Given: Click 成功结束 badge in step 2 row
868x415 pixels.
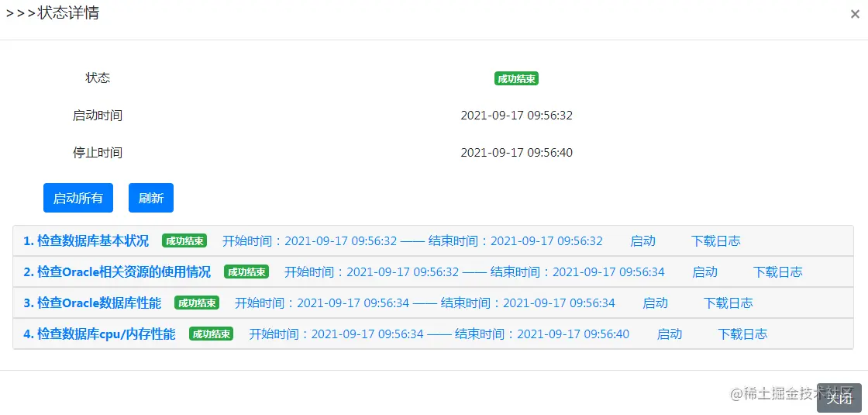Looking at the screenshot, I should [246, 272].
